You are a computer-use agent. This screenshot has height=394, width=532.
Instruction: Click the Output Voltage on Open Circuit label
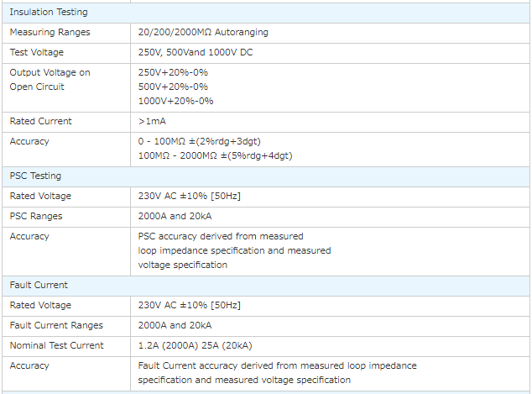click(x=50, y=79)
